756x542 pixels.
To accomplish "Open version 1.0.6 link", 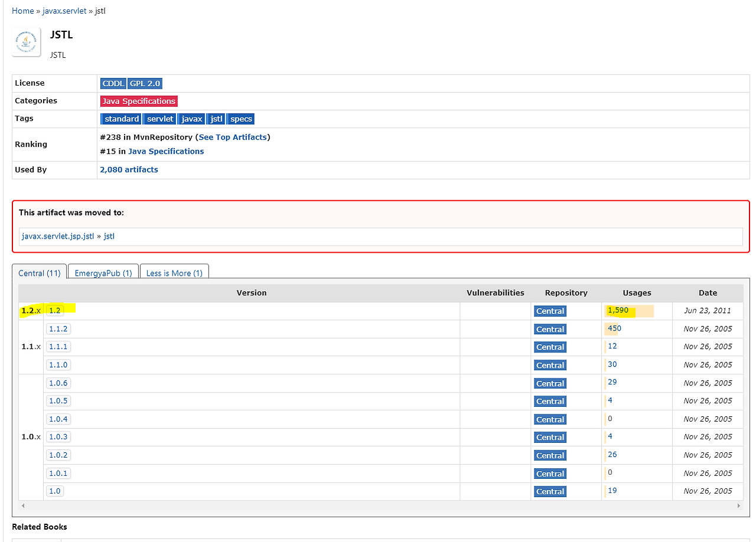I will (x=58, y=383).
